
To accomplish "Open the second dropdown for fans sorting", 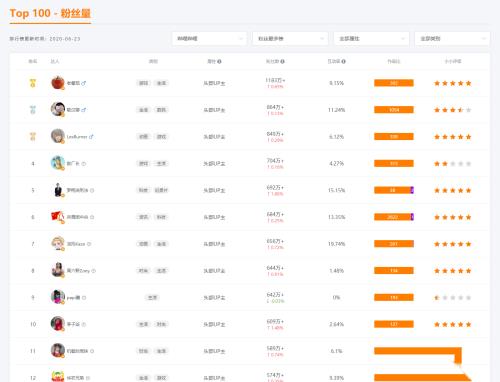I will [290, 39].
